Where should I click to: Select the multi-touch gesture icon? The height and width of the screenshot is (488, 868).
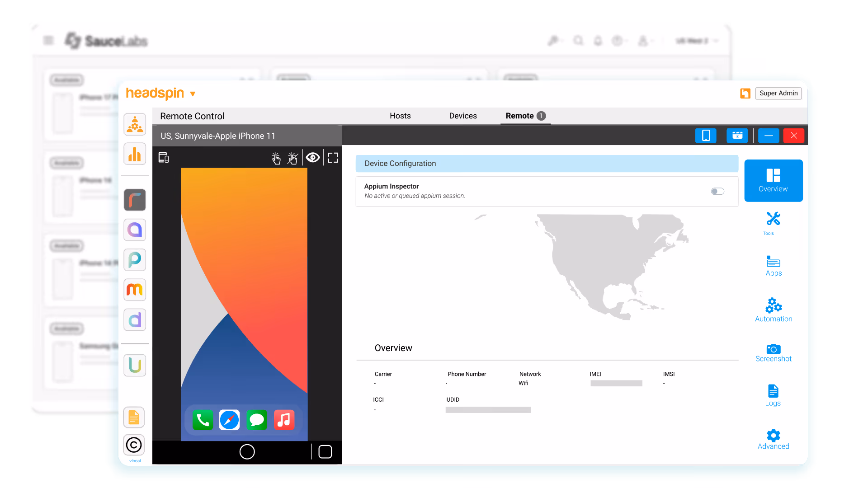point(293,158)
